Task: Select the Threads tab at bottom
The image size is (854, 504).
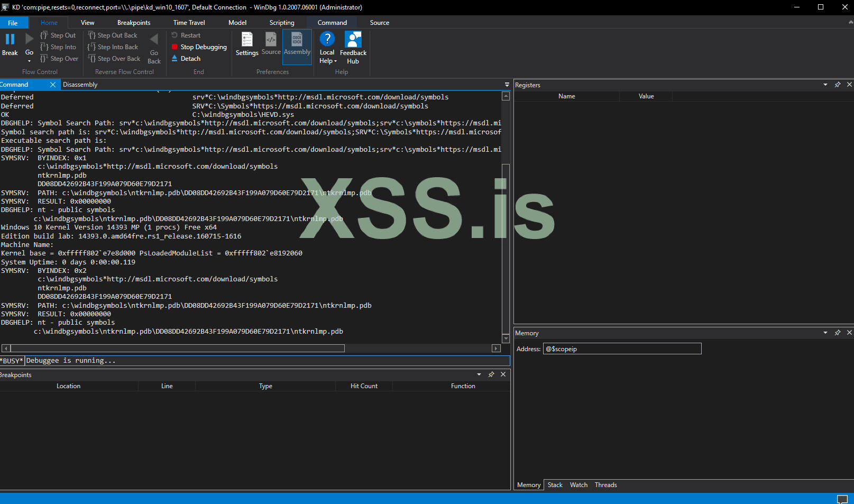Action: pyautogui.click(x=605, y=485)
